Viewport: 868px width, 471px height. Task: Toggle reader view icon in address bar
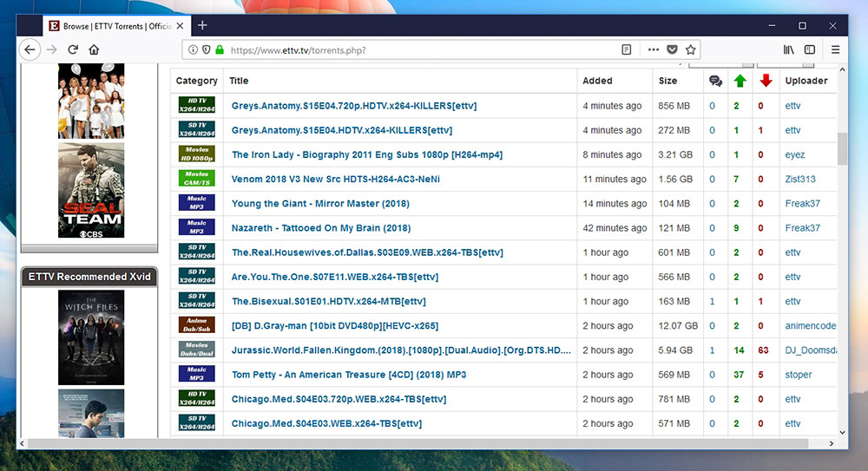(x=626, y=49)
